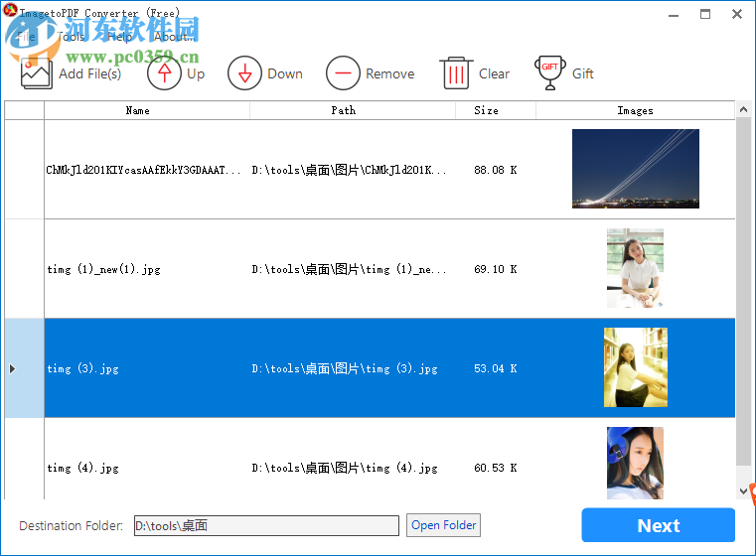The height and width of the screenshot is (556, 756).
Task: Click the Clear label in toolbar
Action: click(494, 73)
